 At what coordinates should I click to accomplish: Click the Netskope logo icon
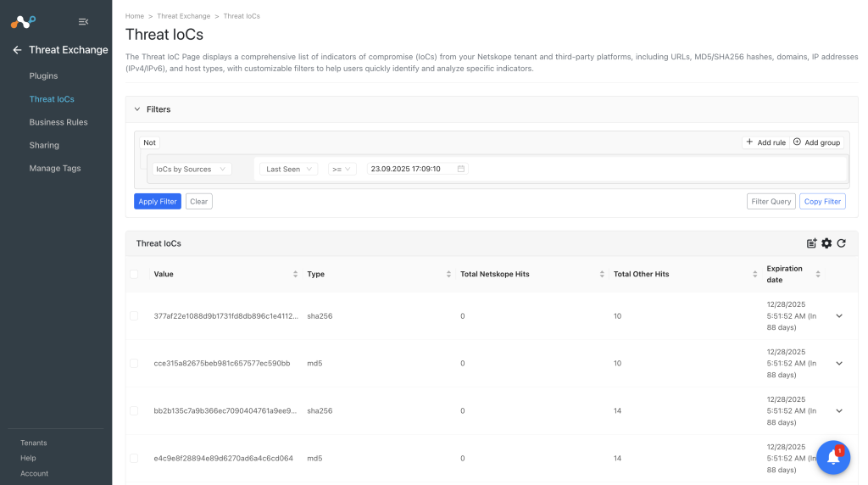pos(23,21)
